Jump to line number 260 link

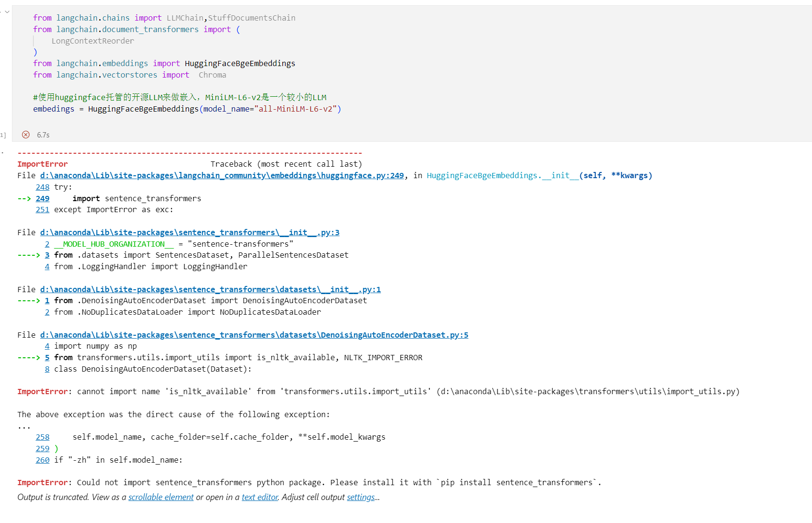[x=43, y=460]
